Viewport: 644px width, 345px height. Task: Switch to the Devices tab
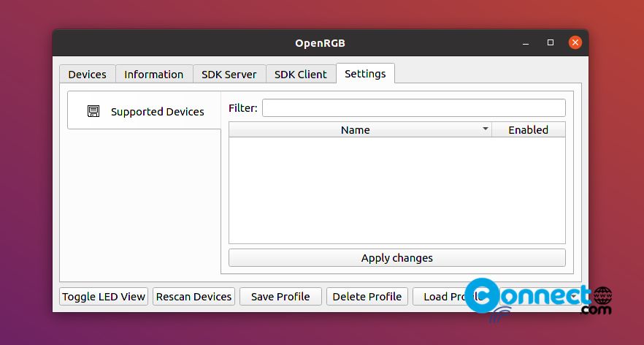pyautogui.click(x=87, y=74)
